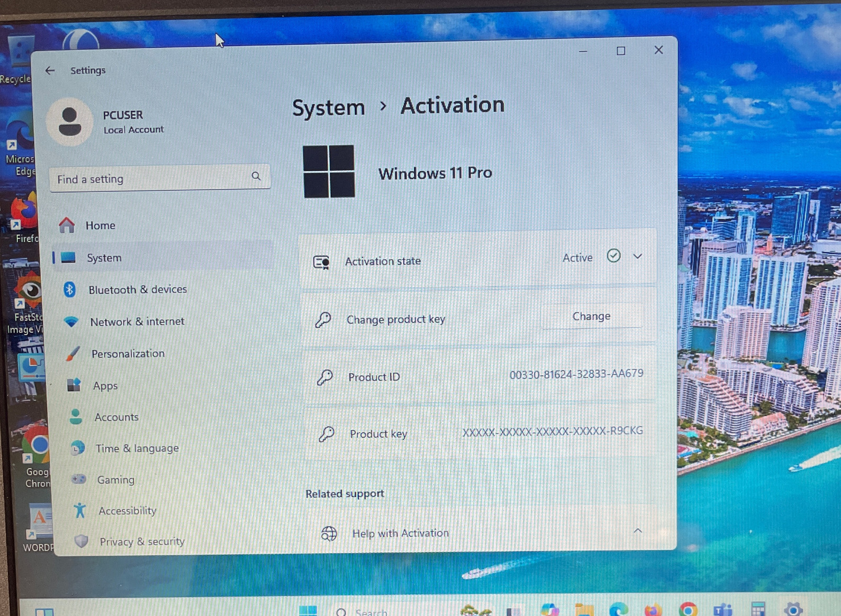Open File Explorer from the taskbar
This screenshot has width=841, height=616.
point(584,610)
